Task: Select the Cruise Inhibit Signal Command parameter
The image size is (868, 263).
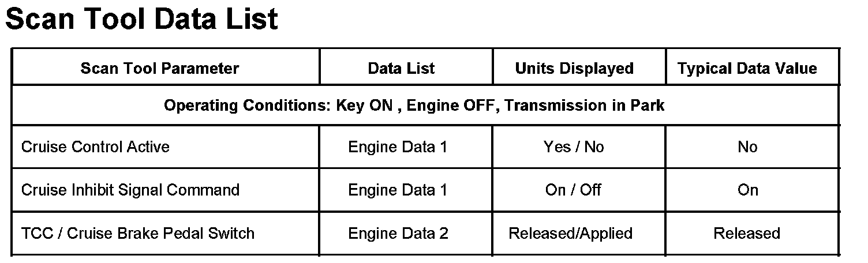Action: click(x=130, y=190)
